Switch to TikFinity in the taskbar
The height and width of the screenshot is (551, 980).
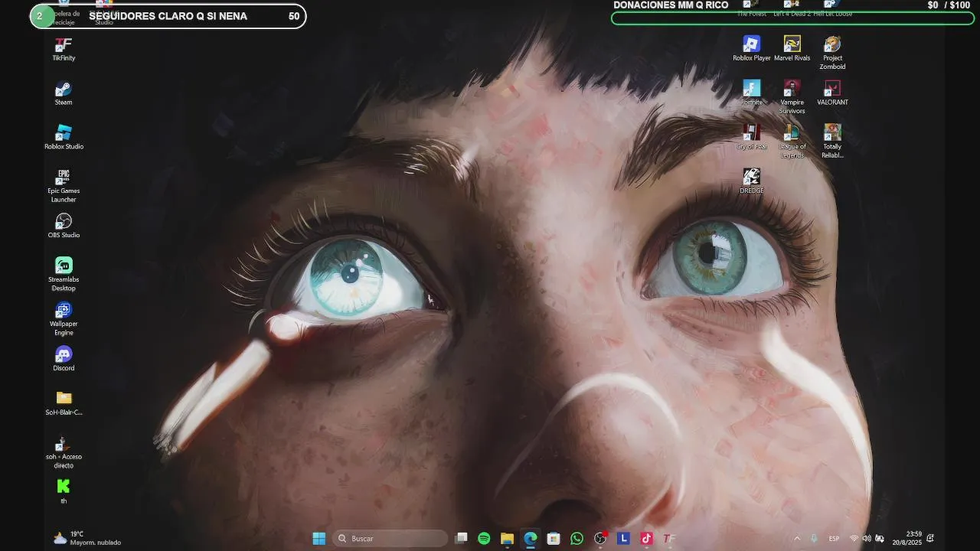pos(669,539)
